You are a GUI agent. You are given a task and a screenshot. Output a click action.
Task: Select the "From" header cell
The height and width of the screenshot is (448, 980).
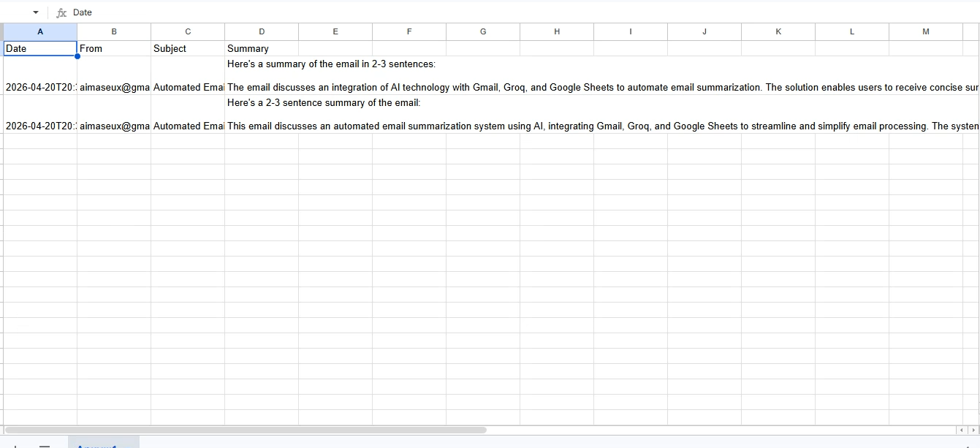pyautogui.click(x=114, y=48)
